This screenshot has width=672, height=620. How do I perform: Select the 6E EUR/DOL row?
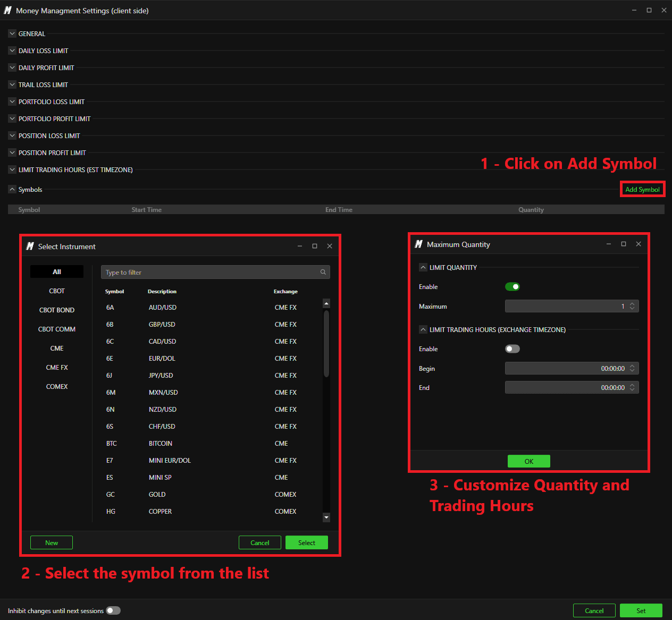212,358
